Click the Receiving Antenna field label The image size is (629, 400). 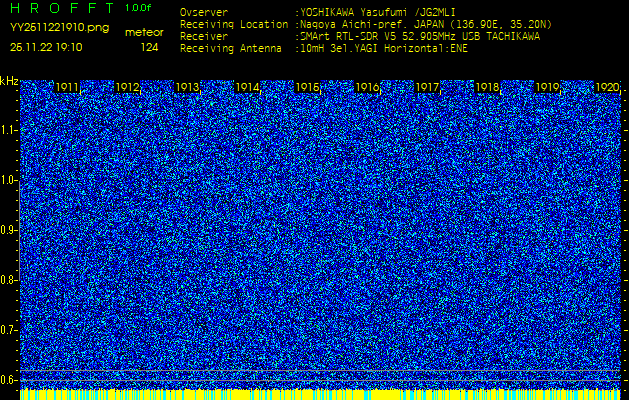point(231,49)
